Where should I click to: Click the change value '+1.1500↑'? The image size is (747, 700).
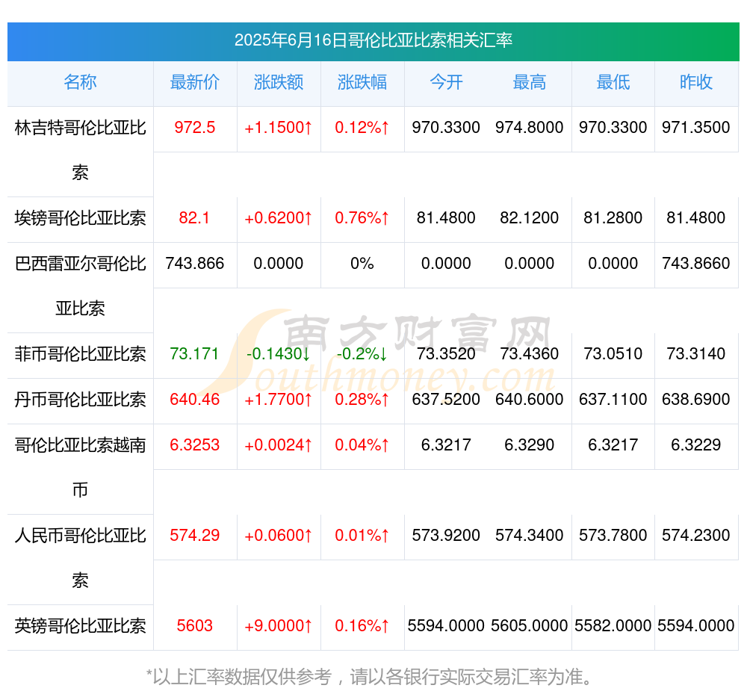pos(278,127)
